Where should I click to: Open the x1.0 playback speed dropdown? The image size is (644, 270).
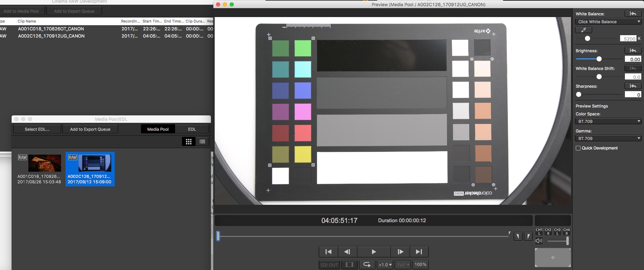(x=385, y=265)
